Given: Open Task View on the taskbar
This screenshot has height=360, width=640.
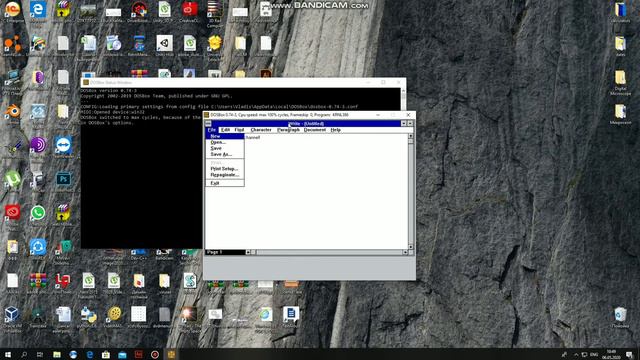Looking at the screenshot, I should [x=40, y=354].
